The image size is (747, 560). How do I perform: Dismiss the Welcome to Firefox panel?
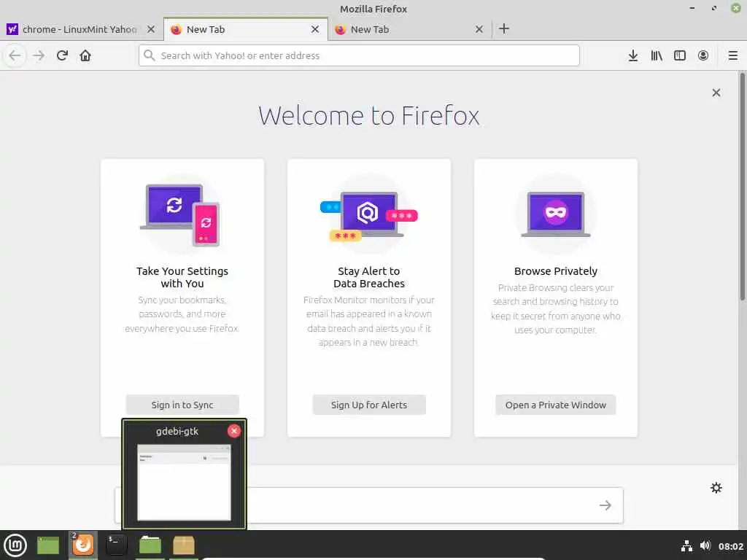pyautogui.click(x=716, y=93)
